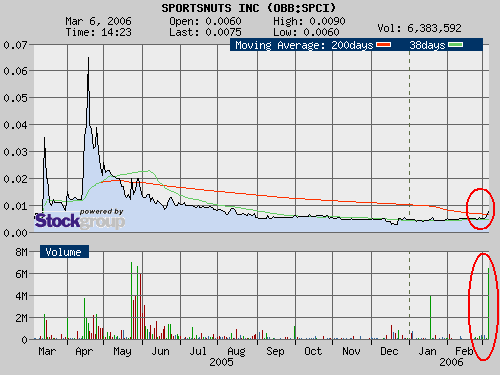This screenshot has width=500, height=375.
Task: Click the tallest green May volume bar
Action: [x=131, y=301]
